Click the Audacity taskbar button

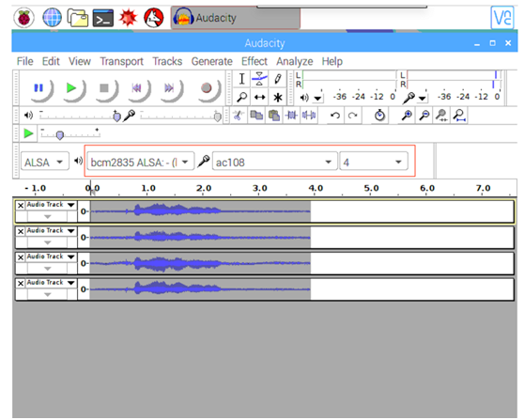pyautogui.click(x=236, y=18)
